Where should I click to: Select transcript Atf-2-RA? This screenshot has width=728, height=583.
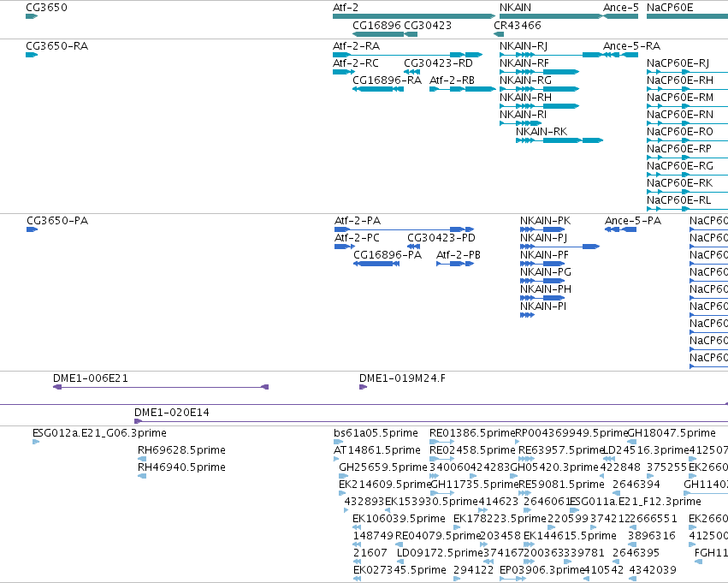[356, 45]
